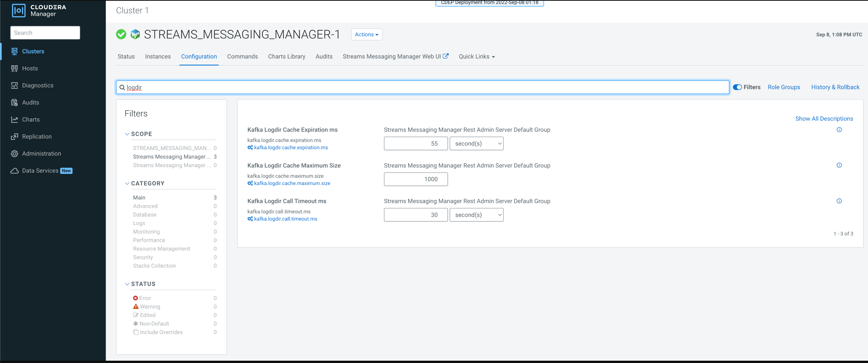The width and height of the screenshot is (868, 363).
Task: Collapse the SCOPE filter section
Action: click(127, 134)
